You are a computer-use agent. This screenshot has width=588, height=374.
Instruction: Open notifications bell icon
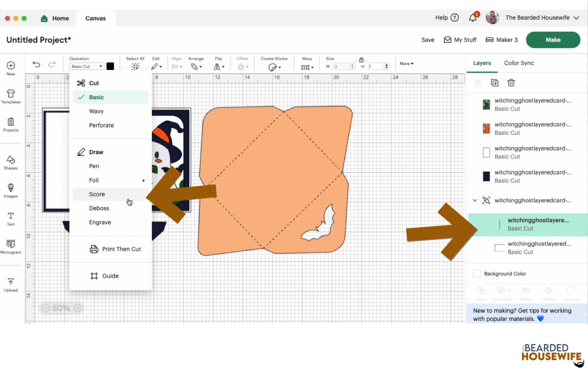click(x=473, y=18)
